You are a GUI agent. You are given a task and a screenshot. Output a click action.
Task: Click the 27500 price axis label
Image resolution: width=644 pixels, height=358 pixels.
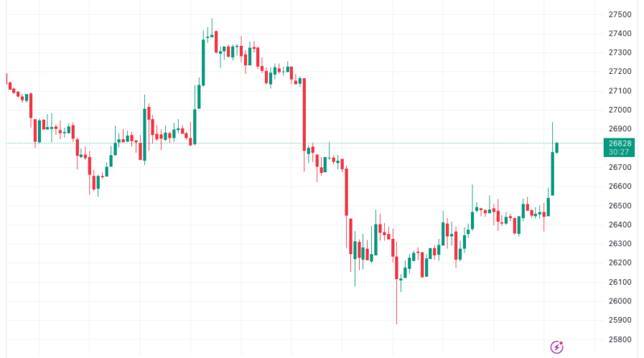(618, 14)
